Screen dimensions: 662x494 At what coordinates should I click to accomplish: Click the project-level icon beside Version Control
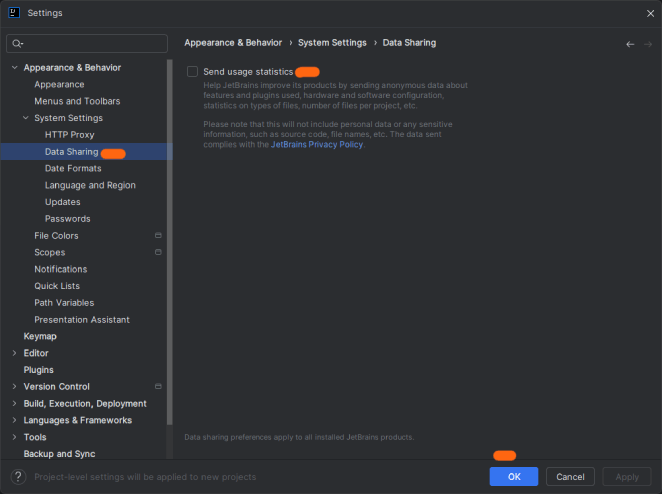click(158, 387)
